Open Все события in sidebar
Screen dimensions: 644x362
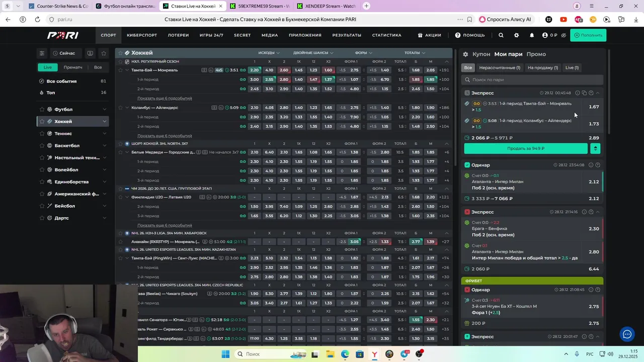click(73, 81)
